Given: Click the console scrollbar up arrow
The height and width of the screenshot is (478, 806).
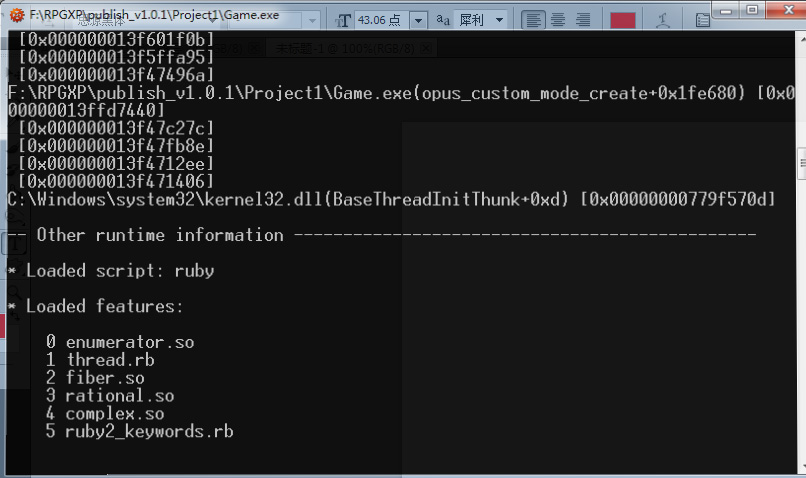Looking at the screenshot, I should click(802, 38).
